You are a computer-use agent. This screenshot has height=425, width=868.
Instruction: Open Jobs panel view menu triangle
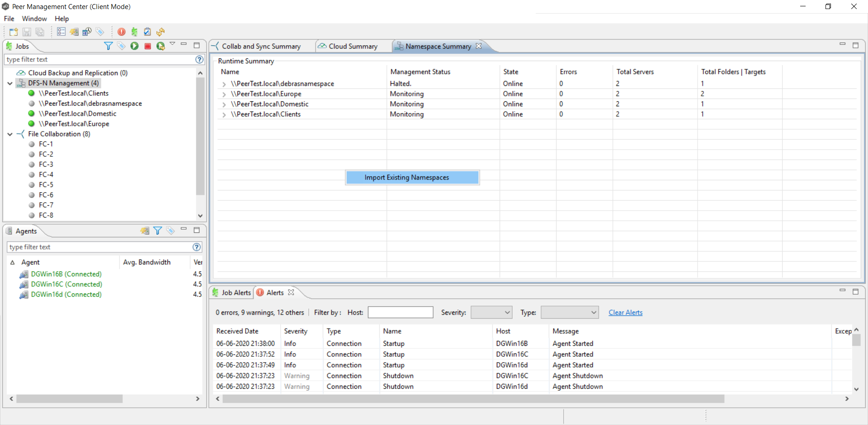click(x=172, y=44)
